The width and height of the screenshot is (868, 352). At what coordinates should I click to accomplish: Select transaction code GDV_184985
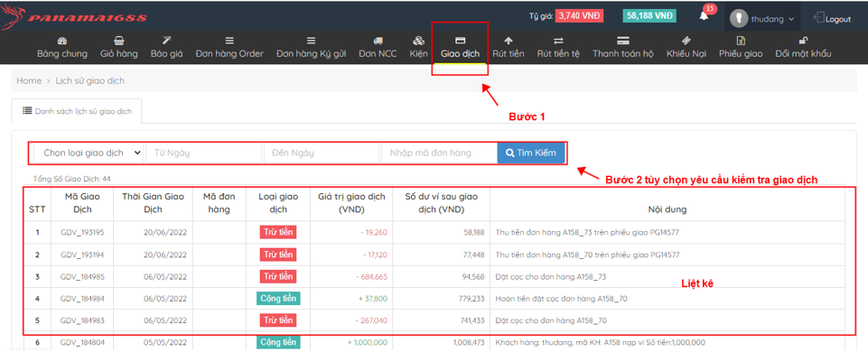(x=82, y=276)
